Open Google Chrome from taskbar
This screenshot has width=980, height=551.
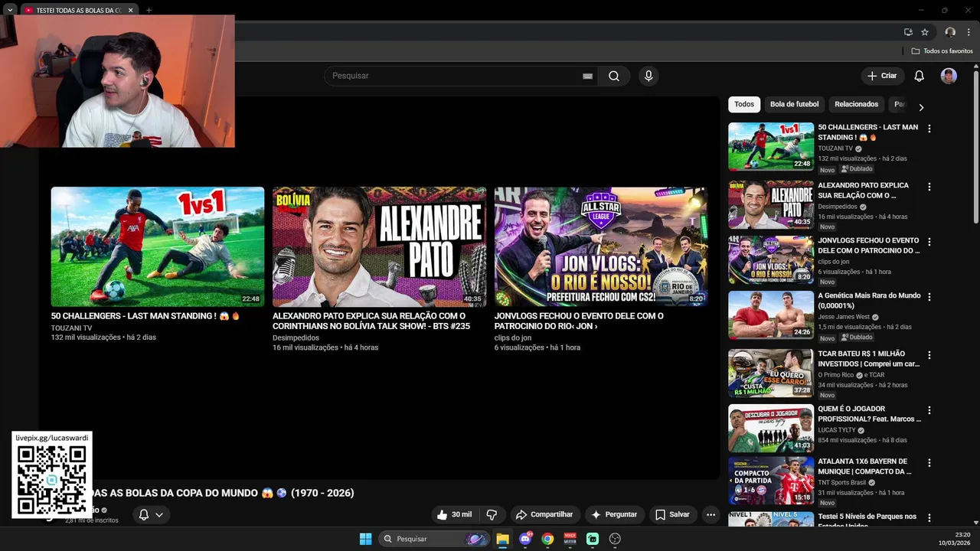click(x=547, y=539)
